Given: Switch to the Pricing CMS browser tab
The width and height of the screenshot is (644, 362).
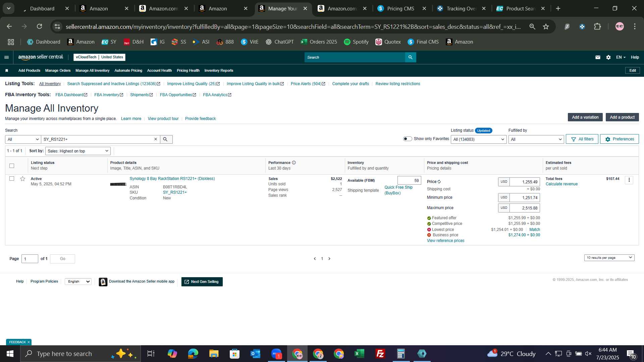Looking at the screenshot, I should 401,8.
